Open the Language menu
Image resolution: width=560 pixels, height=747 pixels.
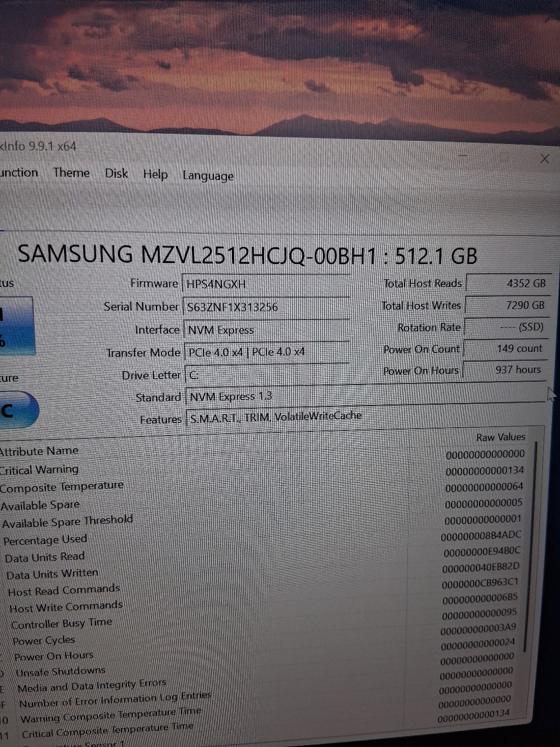(x=208, y=176)
